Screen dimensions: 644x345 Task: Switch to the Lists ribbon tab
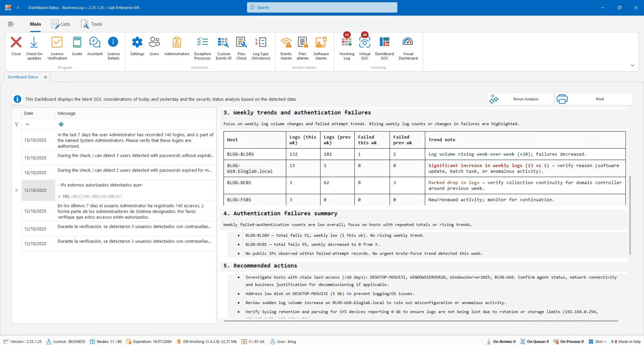pyautogui.click(x=61, y=24)
